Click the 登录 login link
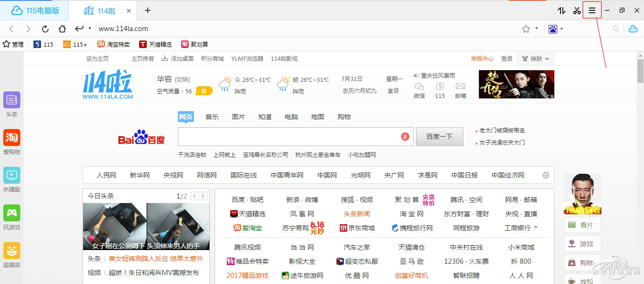The height and width of the screenshot is (284, 644). point(507,59)
